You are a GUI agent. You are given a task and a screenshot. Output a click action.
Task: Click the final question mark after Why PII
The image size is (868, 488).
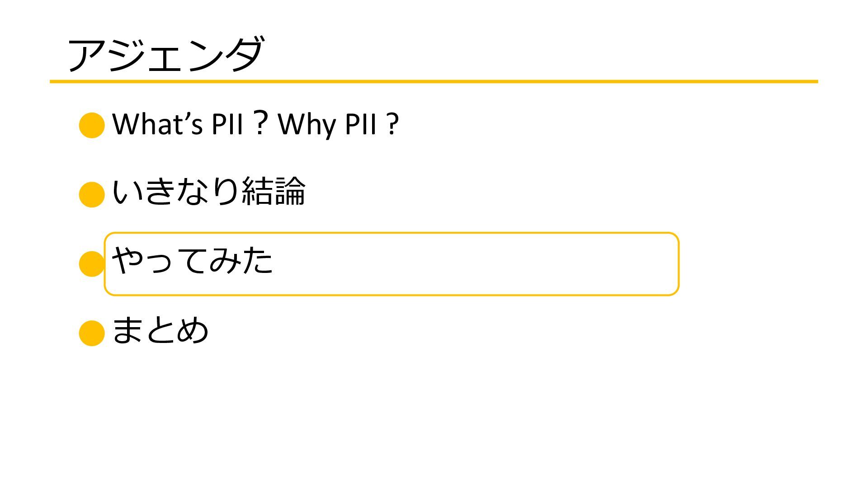393,124
